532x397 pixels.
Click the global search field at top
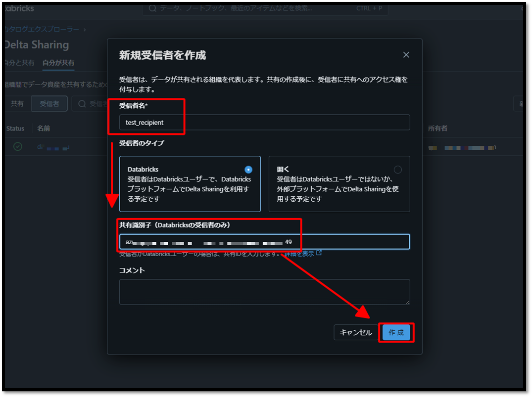(265, 8)
